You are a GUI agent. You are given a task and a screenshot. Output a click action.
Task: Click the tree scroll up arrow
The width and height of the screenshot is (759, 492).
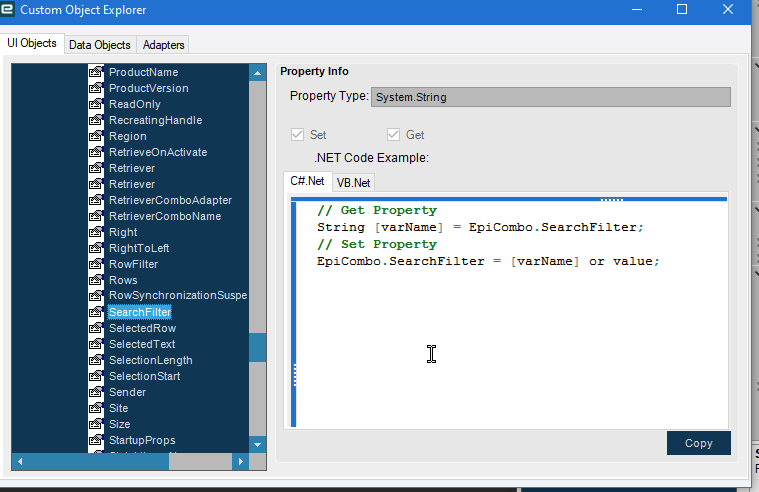pos(258,73)
